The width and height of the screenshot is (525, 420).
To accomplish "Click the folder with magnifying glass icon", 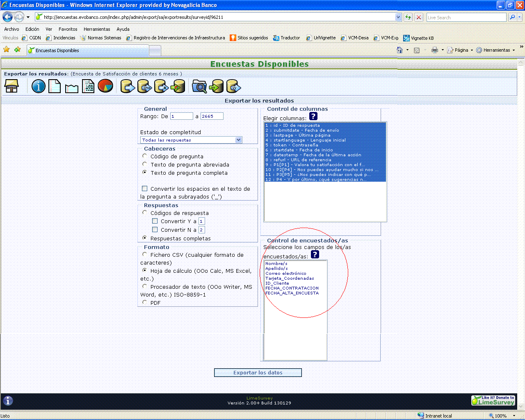I will click(199, 86).
